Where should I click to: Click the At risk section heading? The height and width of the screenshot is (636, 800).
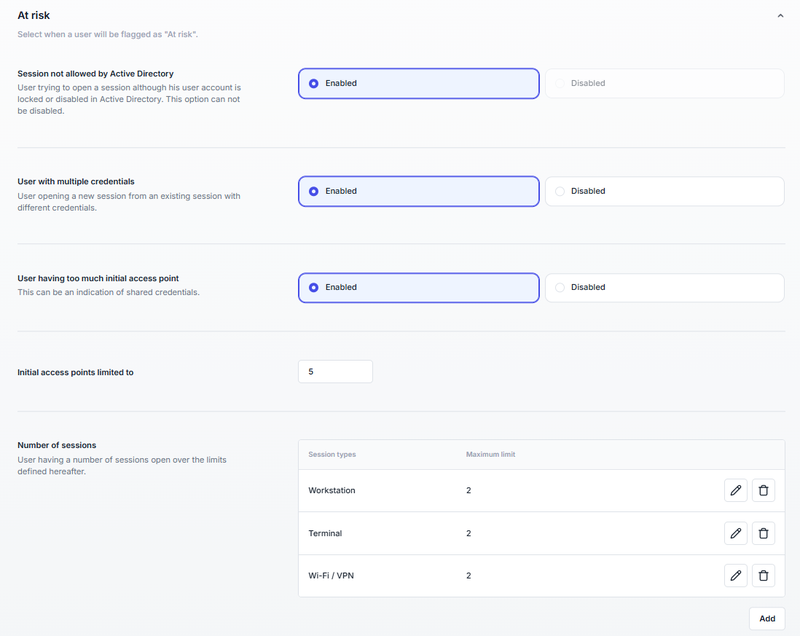click(x=34, y=16)
